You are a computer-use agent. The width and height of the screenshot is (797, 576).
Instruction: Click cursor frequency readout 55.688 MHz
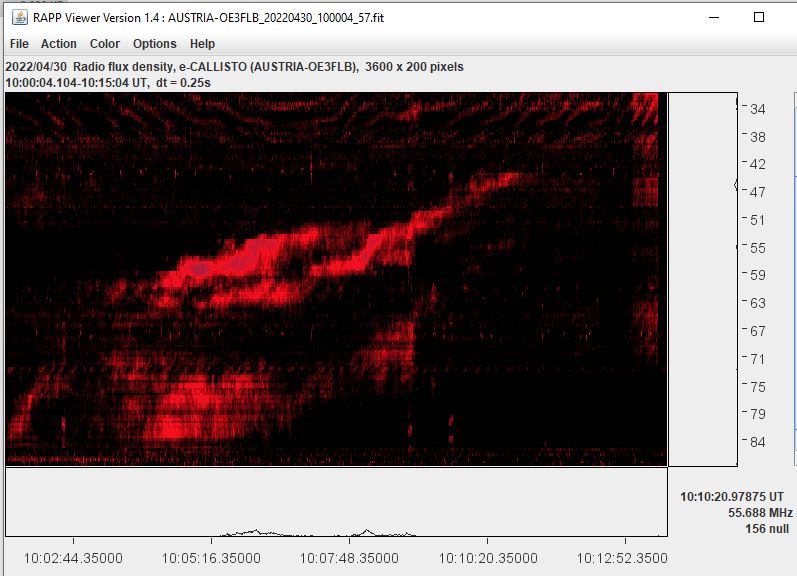coord(760,512)
